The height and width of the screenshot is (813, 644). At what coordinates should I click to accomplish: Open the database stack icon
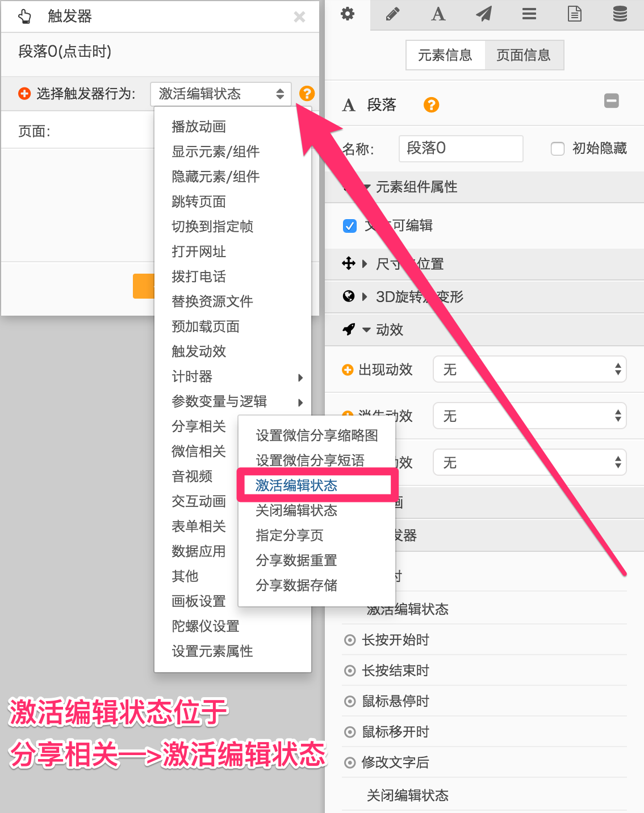point(620,14)
